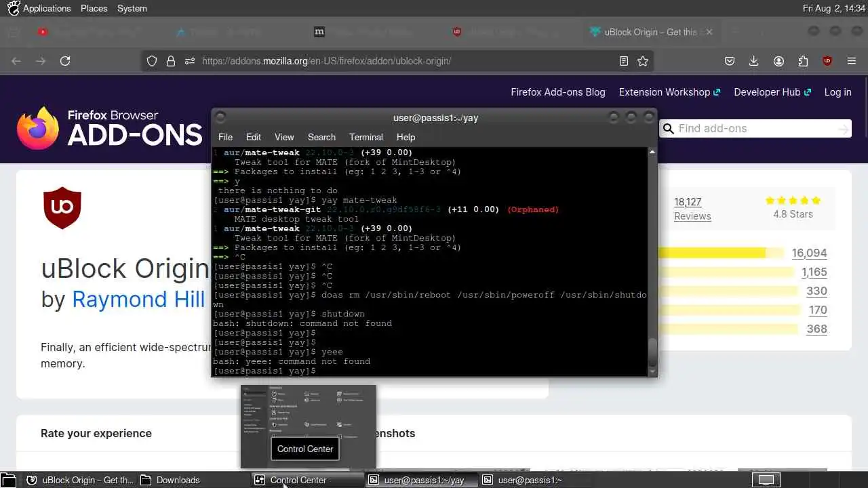
Task: Click the search magnifier icon in add-ons search
Action: pyautogui.click(x=669, y=128)
